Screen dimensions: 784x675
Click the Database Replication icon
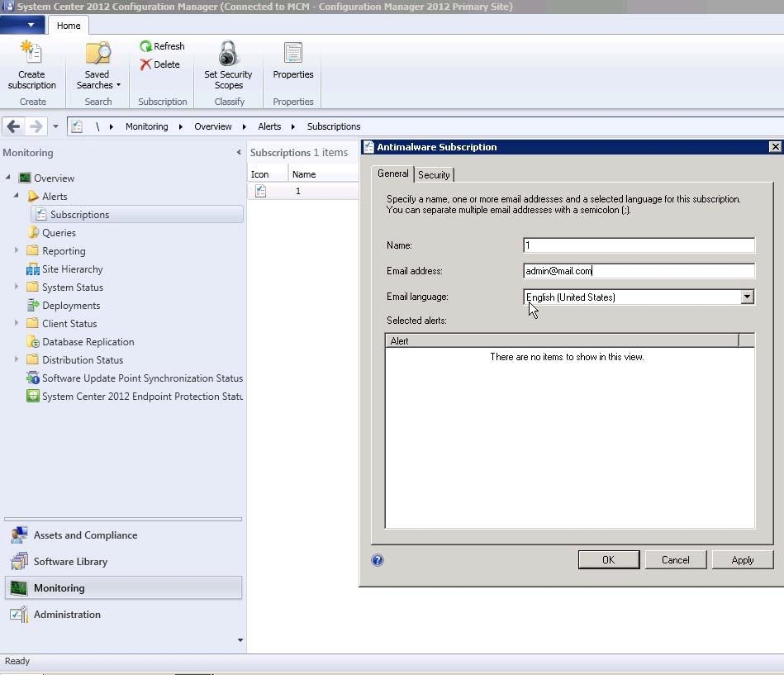tap(33, 341)
